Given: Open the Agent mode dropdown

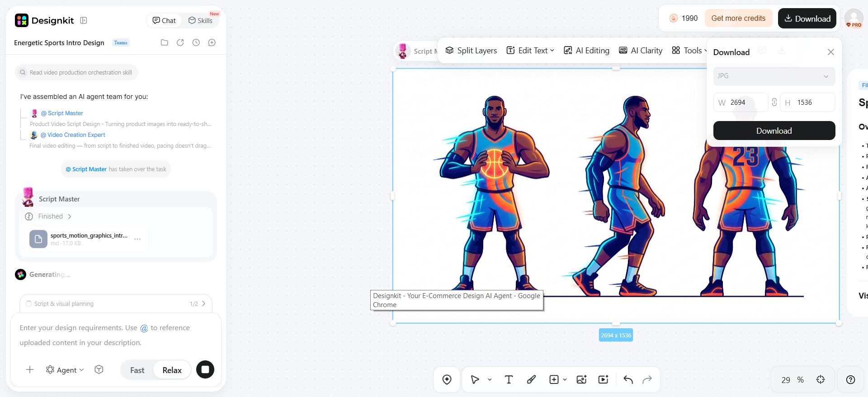Looking at the screenshot, I should pyautogui.click(x=65, y=370).
